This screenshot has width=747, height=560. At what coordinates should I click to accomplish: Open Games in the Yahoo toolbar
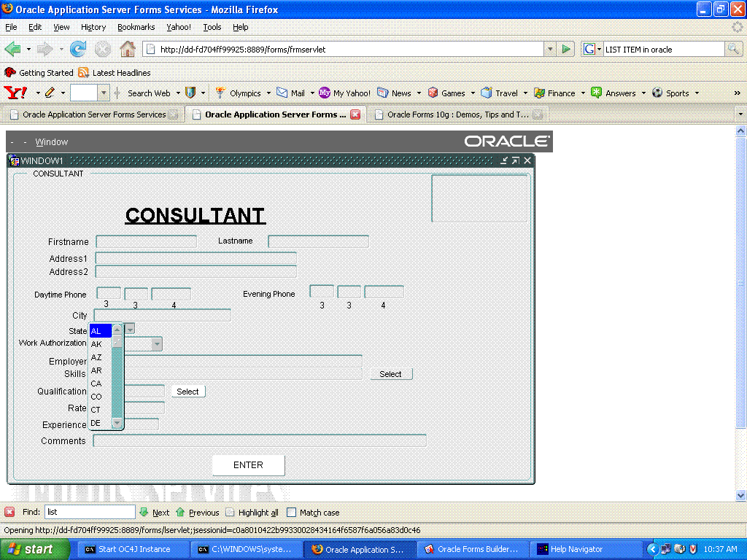pos(446,93)
